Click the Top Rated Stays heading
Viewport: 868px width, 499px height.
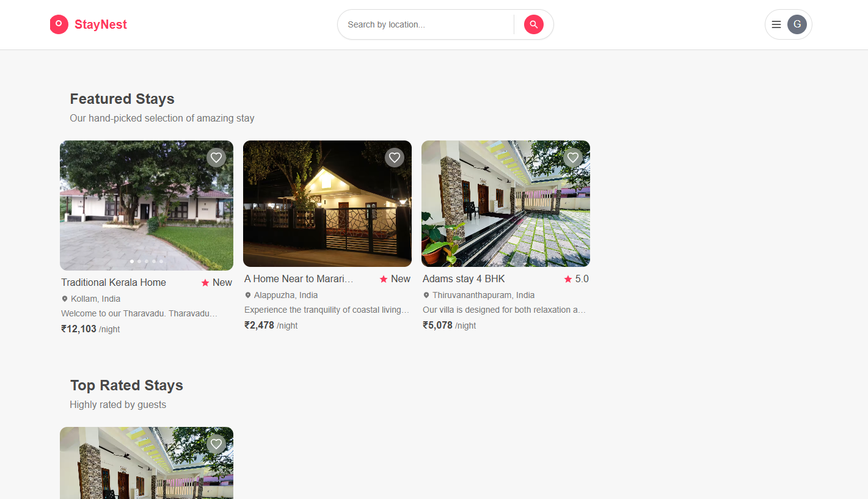coord(126,385)
